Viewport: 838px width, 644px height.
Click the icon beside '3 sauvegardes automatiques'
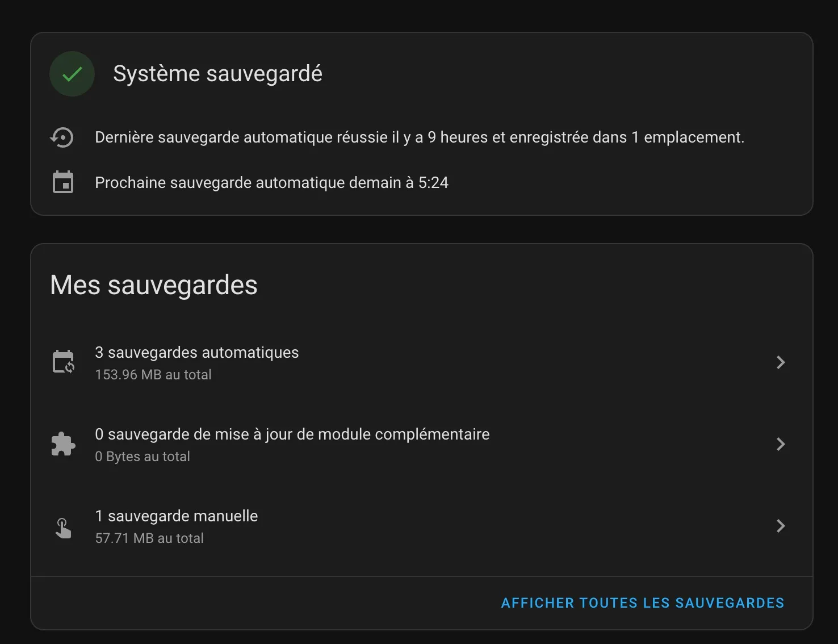(63, 362)
